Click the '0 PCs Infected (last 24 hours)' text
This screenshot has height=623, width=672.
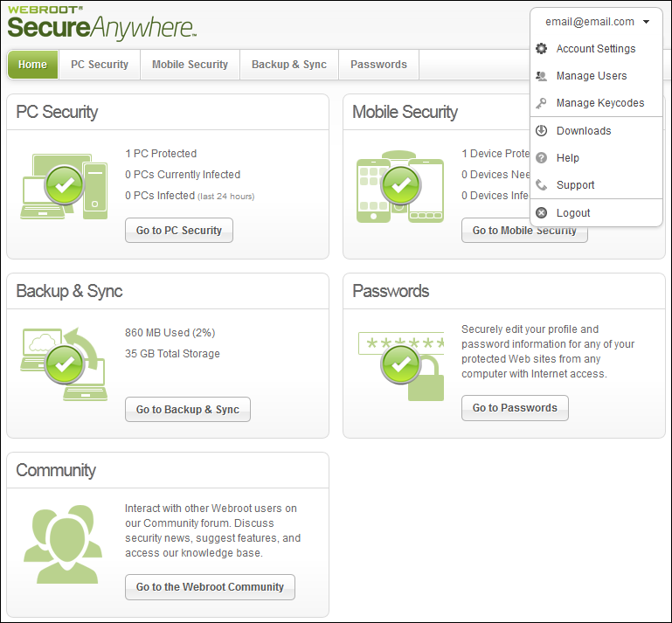coord(190,196)
